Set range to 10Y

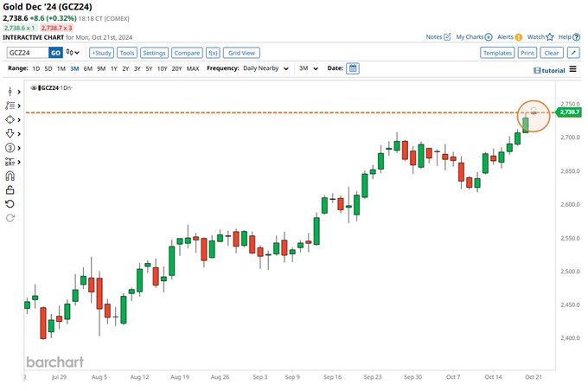[x=162, y=68]
